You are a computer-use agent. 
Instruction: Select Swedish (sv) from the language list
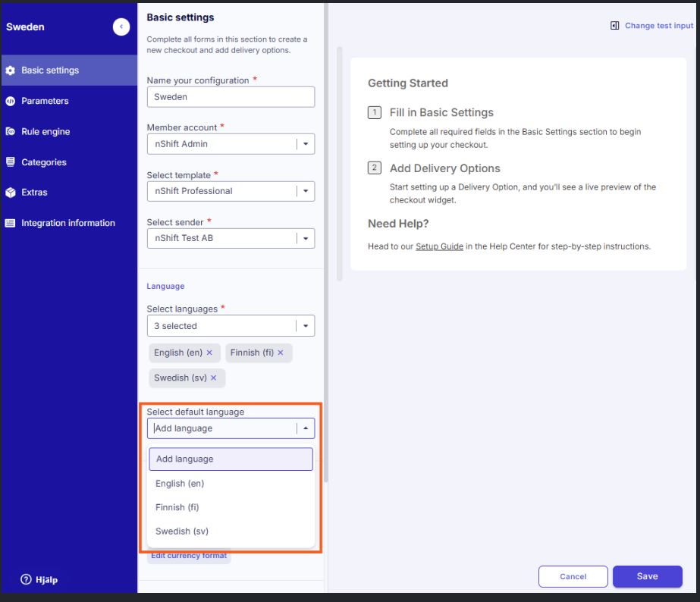[182, 531]
